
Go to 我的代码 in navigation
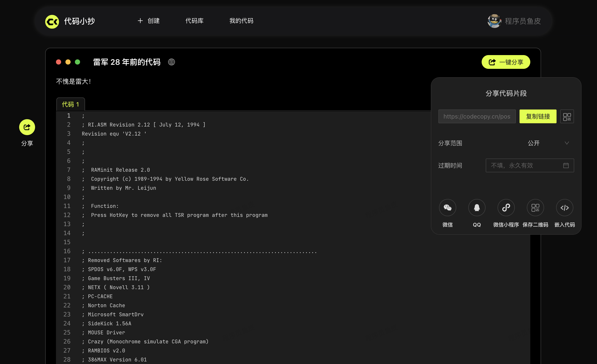click(x=241, y=21)
